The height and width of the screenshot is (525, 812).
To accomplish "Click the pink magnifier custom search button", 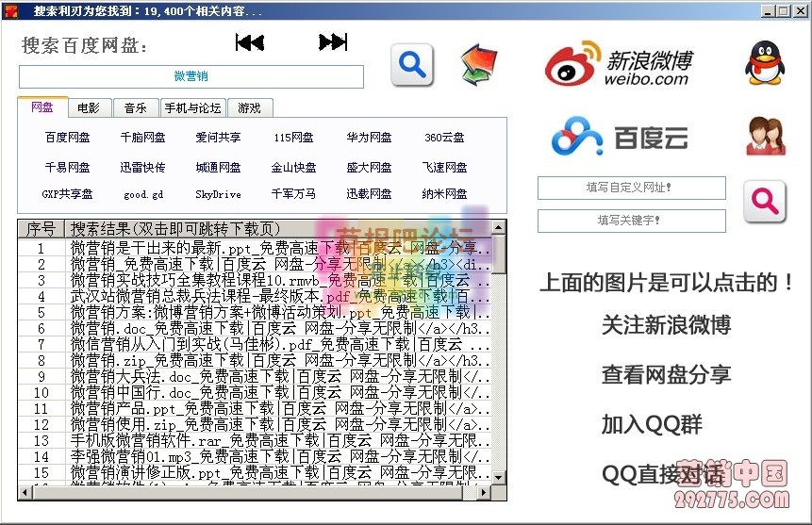I will click(765, 202).
